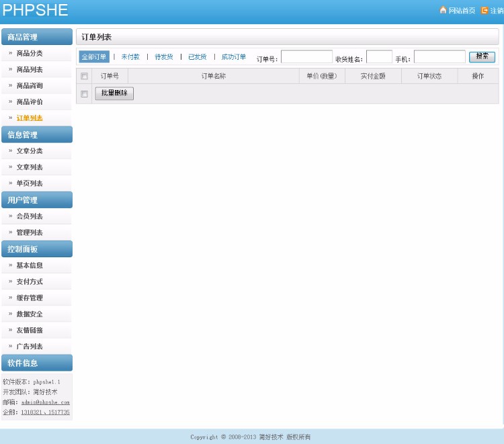Image resolution: width=504 pixels, height=444 pixels.
Task: Click the 订单号 column header
Action: point(110,76)
